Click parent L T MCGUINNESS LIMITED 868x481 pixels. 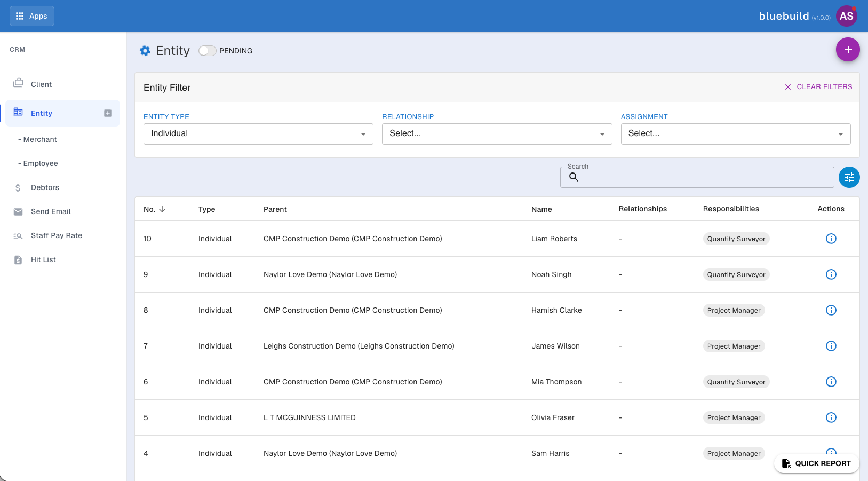click(309, 417)
